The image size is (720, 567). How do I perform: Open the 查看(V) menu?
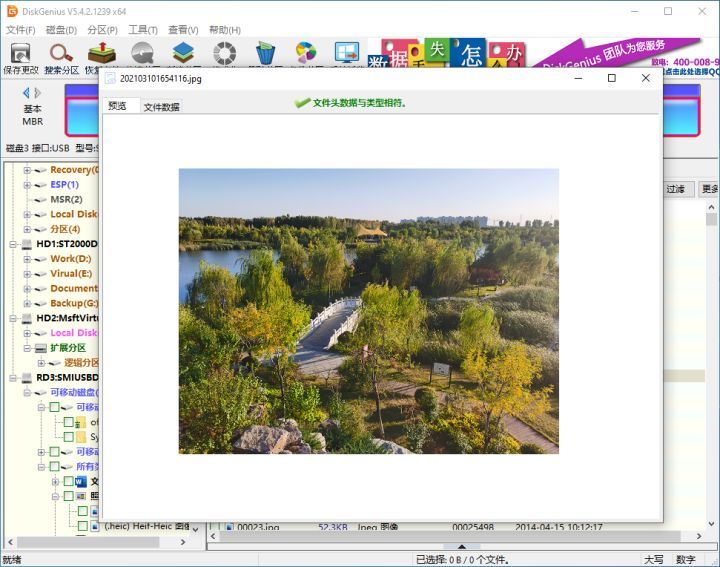[183, 30]
